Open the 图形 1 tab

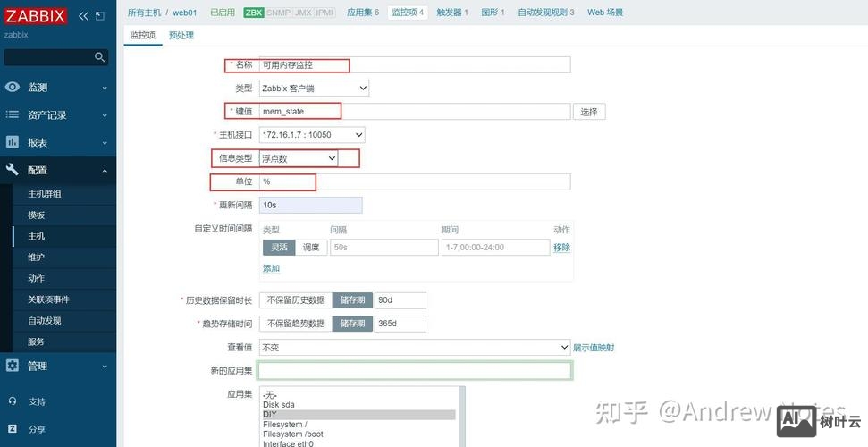click(493, 13)
